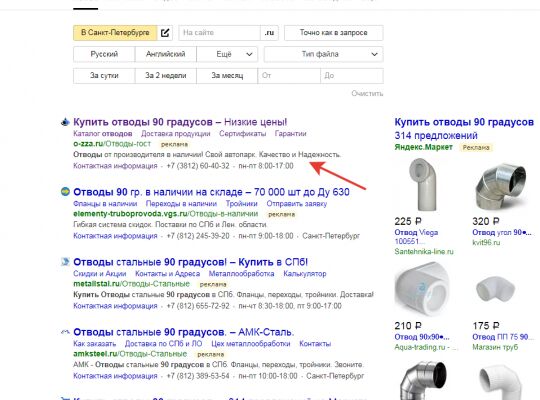Open the Тип файла dropdown
The image size is (540, 400).
[323, 54]
